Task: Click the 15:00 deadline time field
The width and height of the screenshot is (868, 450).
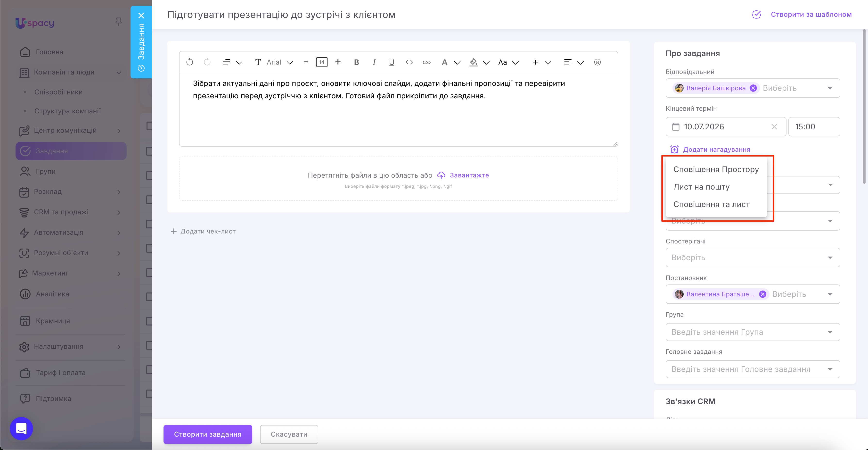Action: pyautogui.click(x=814, y=127)
